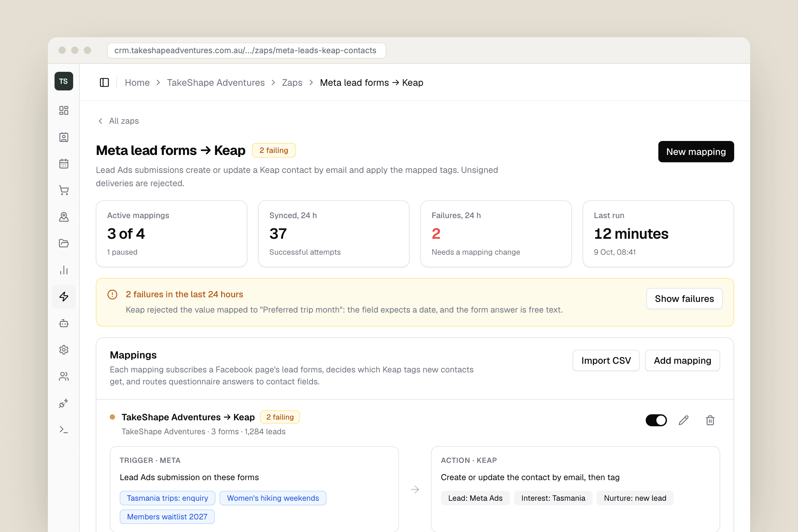
Task: Open TakeShape Adventures breadcrumb
Action: 216,82
